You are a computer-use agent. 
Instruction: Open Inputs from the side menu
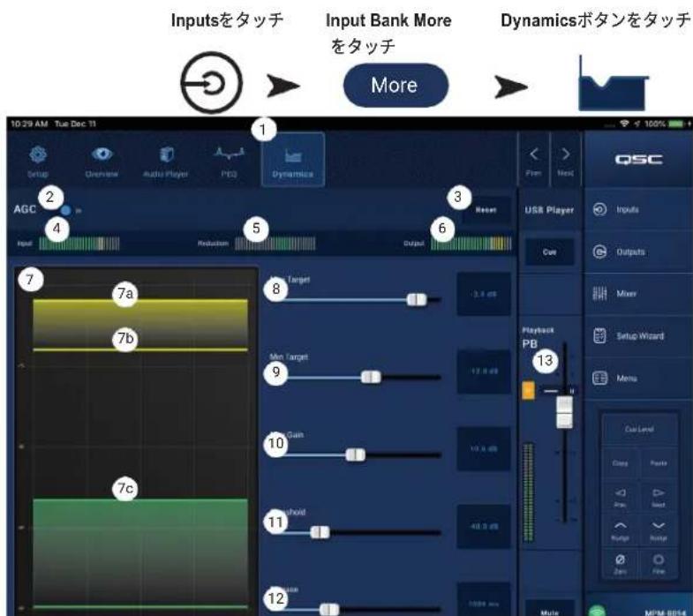[x=638, y=209]
